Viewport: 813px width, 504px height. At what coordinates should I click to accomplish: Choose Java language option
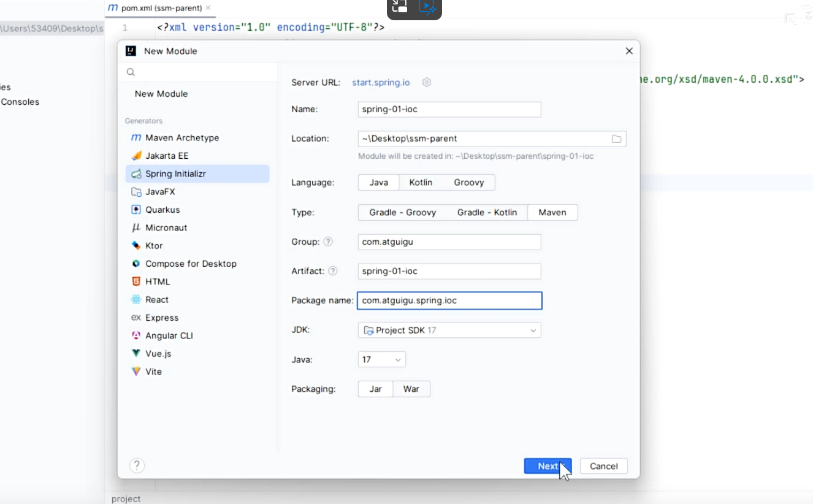(x=379, y=182)
